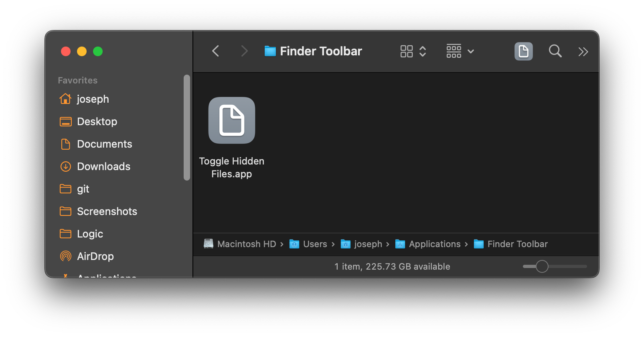
Task: Click the folder icon beside Screenshots
Action: tap(66, 211)
